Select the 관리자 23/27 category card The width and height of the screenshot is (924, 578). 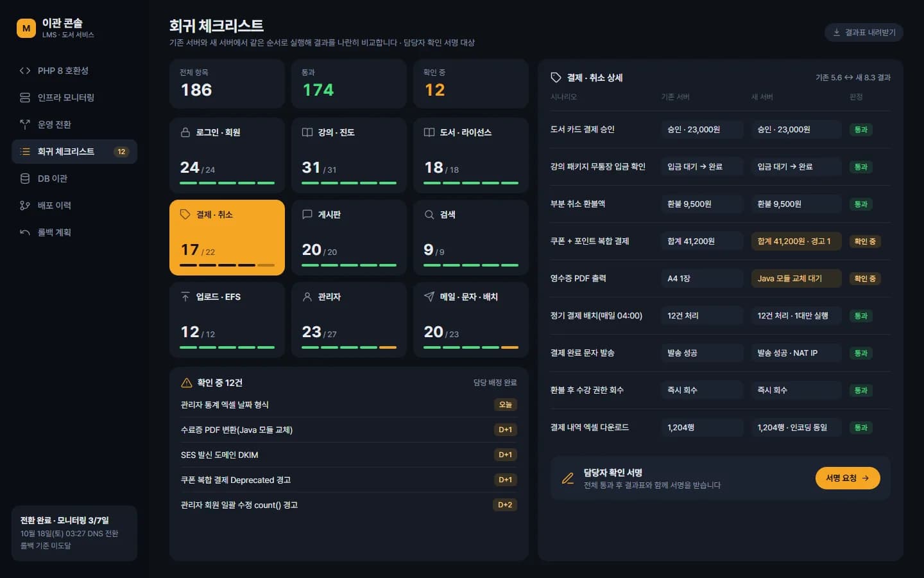click(x=349, y=320)
